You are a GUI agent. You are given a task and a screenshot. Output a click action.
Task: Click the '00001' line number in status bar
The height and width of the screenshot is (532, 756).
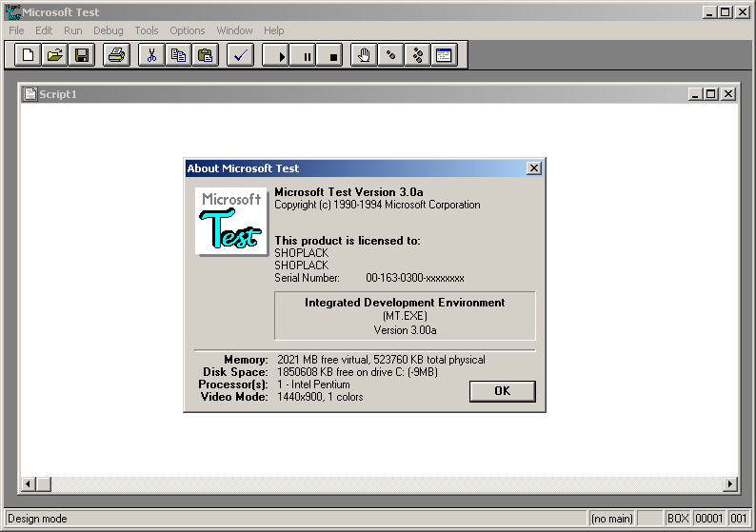click(709, 519)
